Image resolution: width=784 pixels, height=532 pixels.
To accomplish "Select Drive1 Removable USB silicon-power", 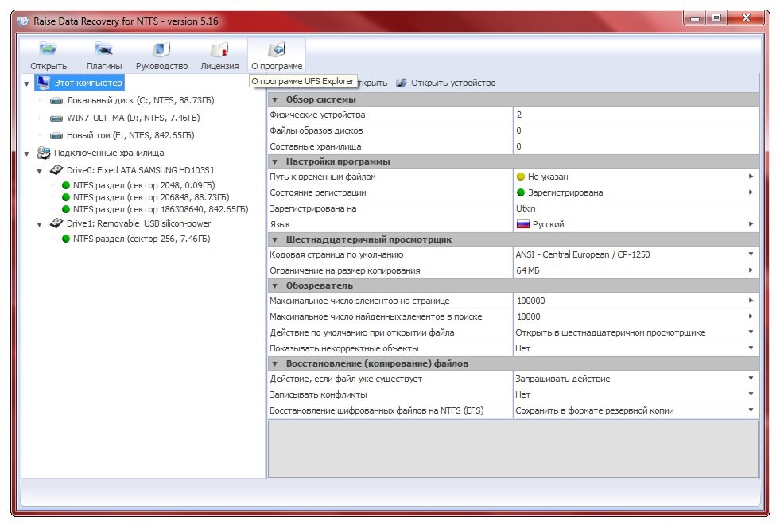I will pyautogui.click(x=138, y=223).
